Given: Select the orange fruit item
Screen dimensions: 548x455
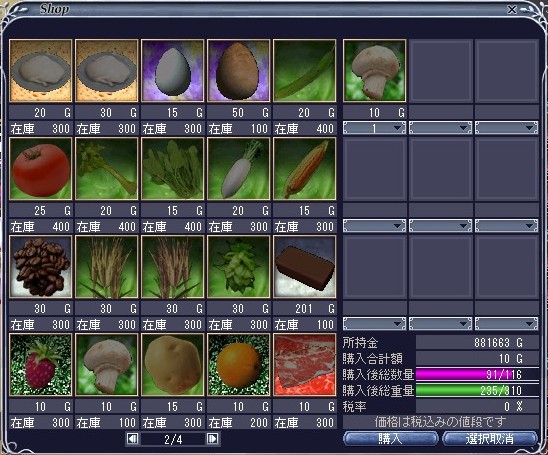Looking at the screenshot, I should 239,364.
